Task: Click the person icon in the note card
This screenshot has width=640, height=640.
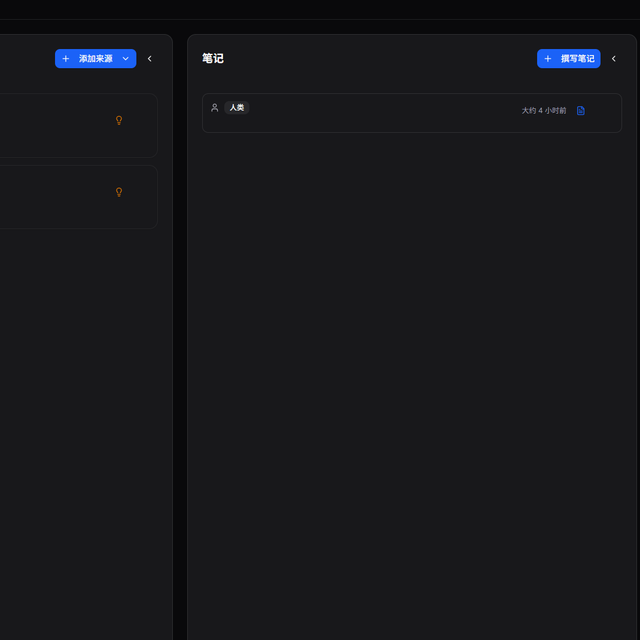Action: [x=215, y=108]
